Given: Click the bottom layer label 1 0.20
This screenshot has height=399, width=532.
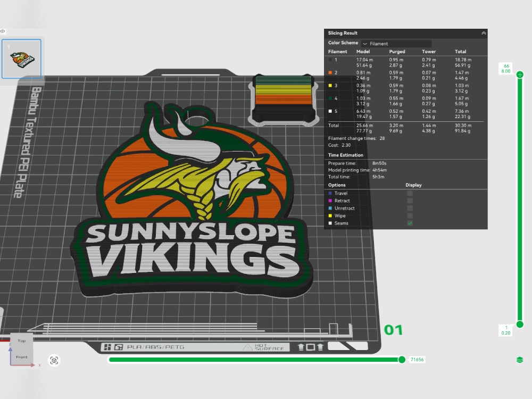Looking at the screenshot, I should [x=506, y=330].
